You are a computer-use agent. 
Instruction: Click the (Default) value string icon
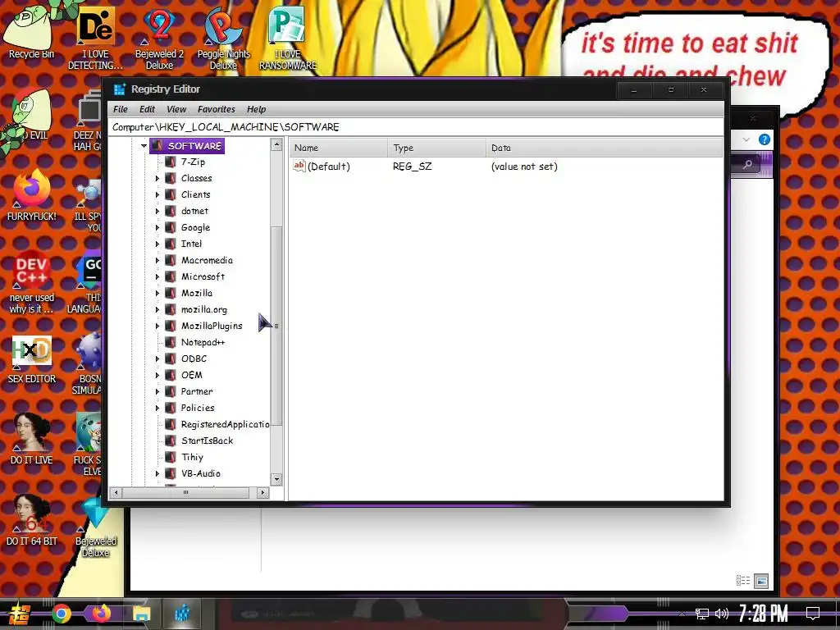pos(299,166)
